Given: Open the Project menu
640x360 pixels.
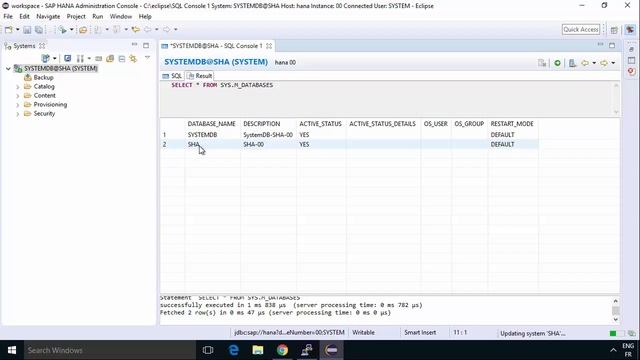Looking at the screenshot, I should point(76,16).
